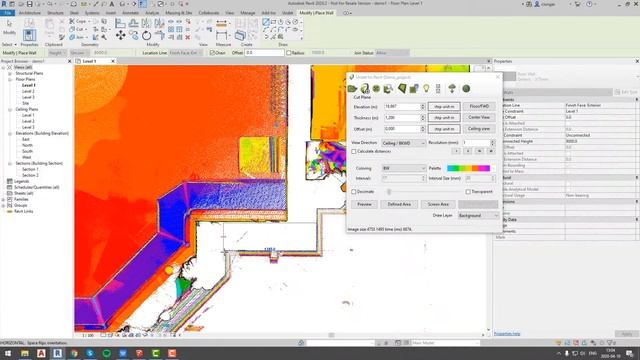Open the File menu tab
Image resolution: width=640 pixels, height=360 pixels.
[x=8, y=13]
